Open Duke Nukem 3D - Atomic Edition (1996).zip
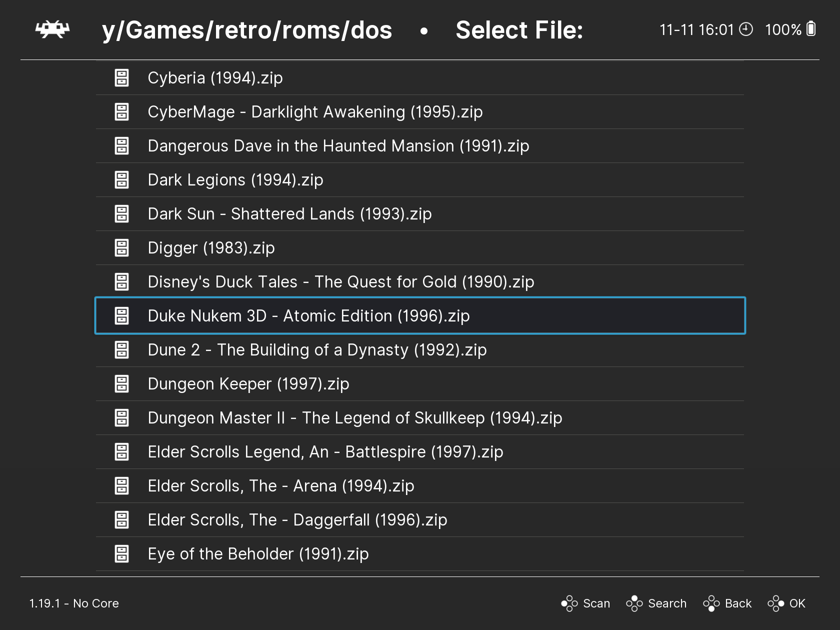 [x=420, y=316]
